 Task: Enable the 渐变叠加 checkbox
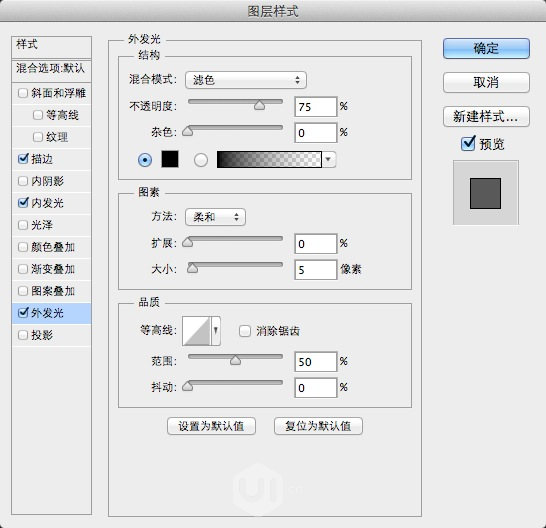23,269
